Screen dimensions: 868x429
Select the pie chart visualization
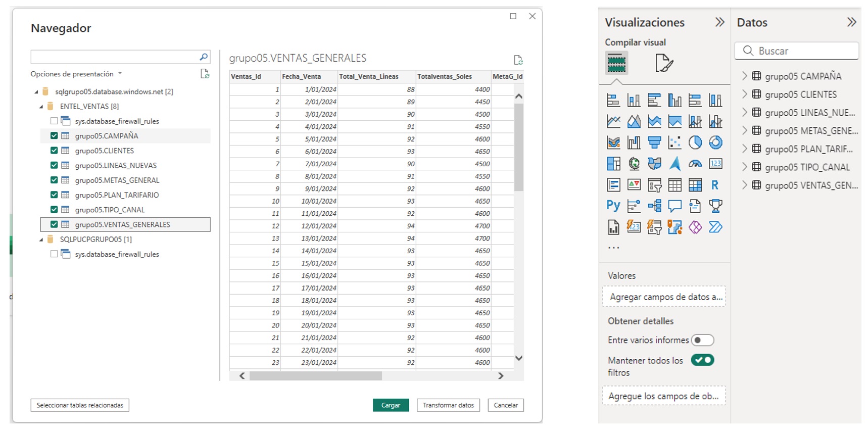[x=695, y=143]
